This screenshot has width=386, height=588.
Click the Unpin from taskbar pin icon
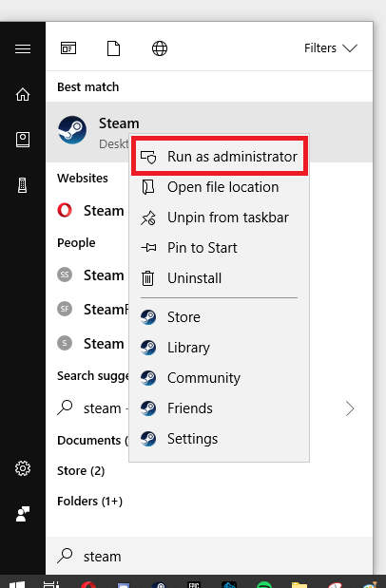click(x=148, y=218)
